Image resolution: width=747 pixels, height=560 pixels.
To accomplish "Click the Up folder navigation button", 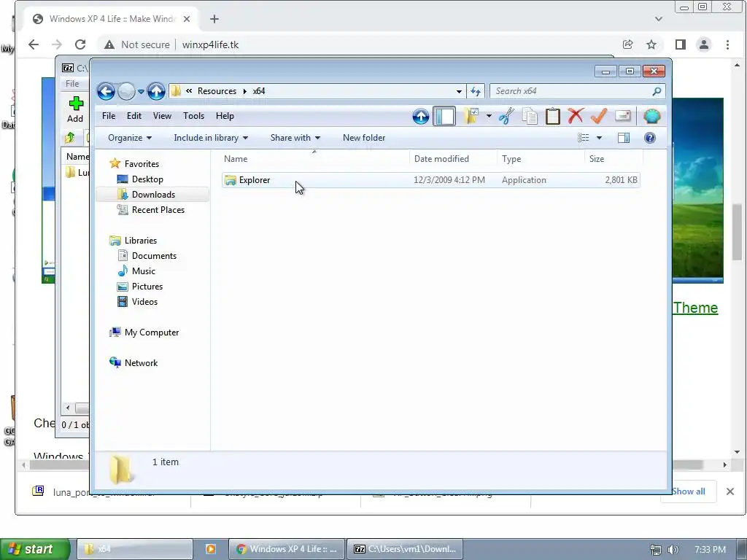I will click(x=156, y=91).
